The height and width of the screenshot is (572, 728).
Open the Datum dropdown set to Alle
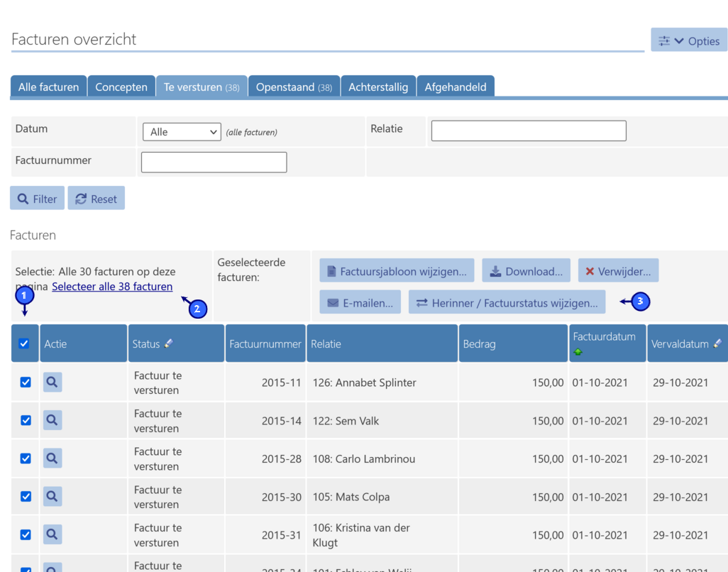click(x=182, y=132)
